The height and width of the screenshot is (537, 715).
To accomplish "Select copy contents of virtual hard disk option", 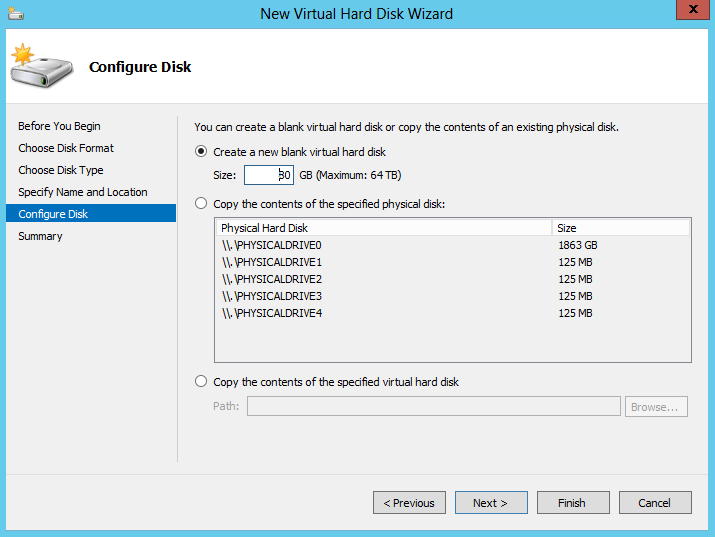I will pos(202,382).
